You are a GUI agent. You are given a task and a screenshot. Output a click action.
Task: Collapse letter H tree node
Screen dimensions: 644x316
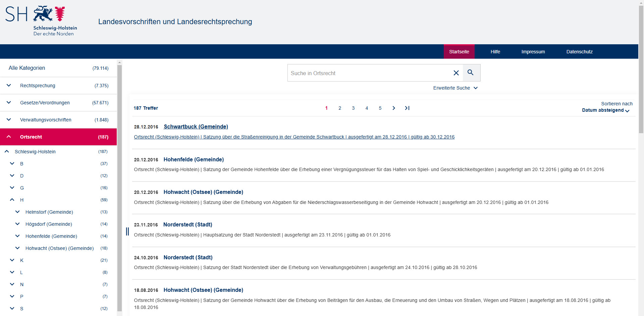[12, 200]
